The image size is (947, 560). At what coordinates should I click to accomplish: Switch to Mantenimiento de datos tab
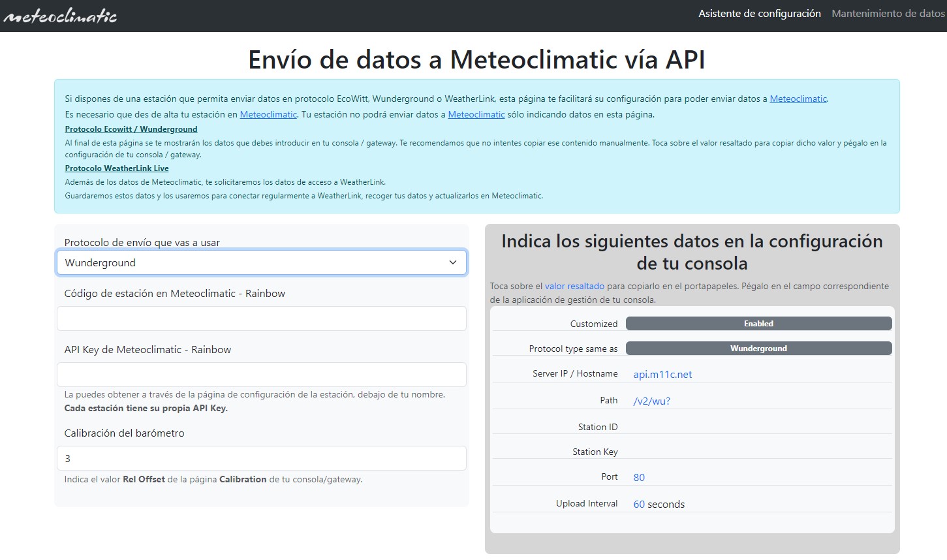[888, 14]
